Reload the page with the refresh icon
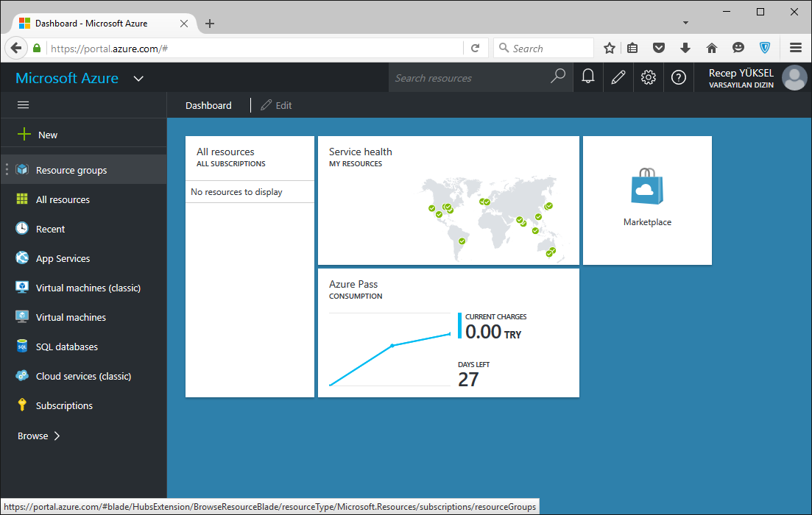 pyautogui.click(x=476, y=48)
